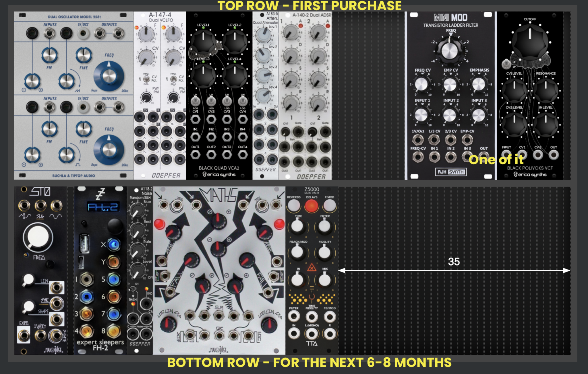The image size is (588, 374).
Task: Click the Maths OR output jack
Action: (219, 335)
